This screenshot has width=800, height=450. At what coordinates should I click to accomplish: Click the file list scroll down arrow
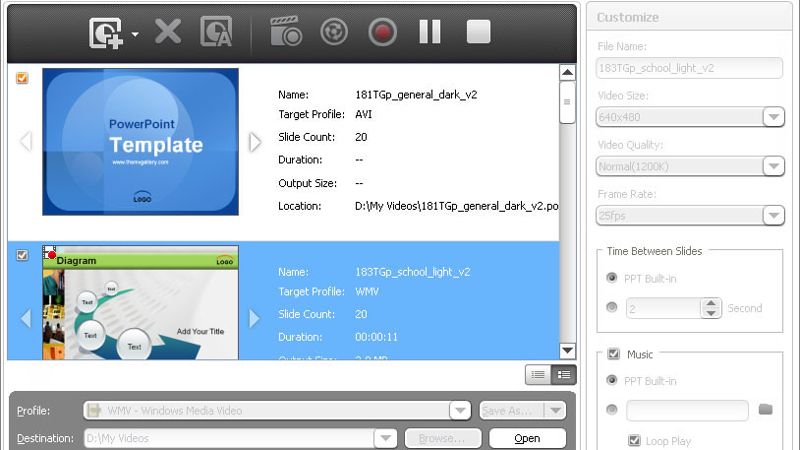567,351
